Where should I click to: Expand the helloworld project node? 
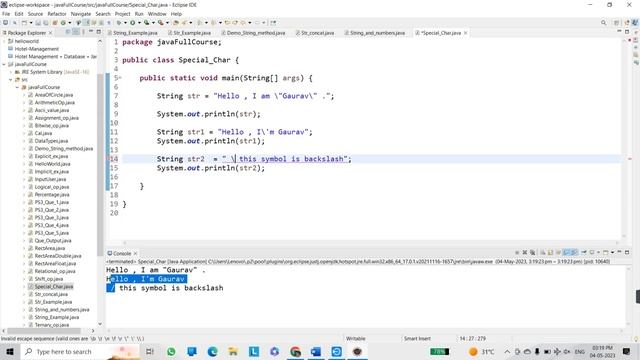(x=4, y=41)
